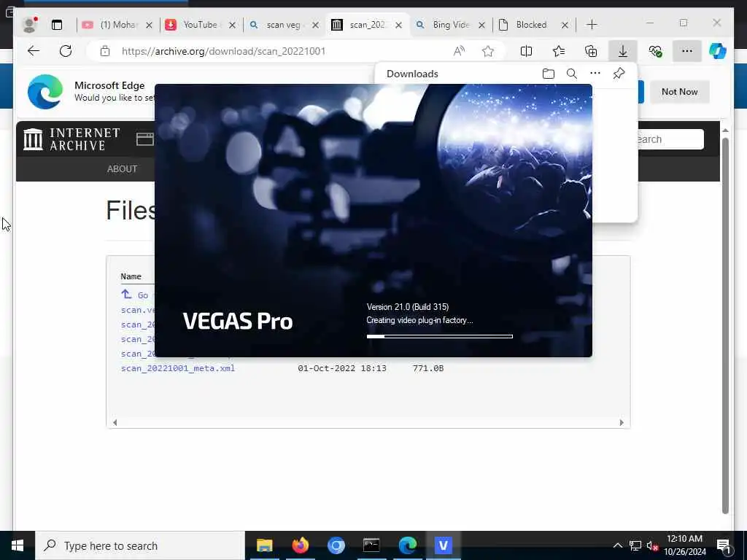Click the 01-Oct-2022 18:13 date cell
The image size is (747, 560).
pyautogui.click(x=342, y=368)
